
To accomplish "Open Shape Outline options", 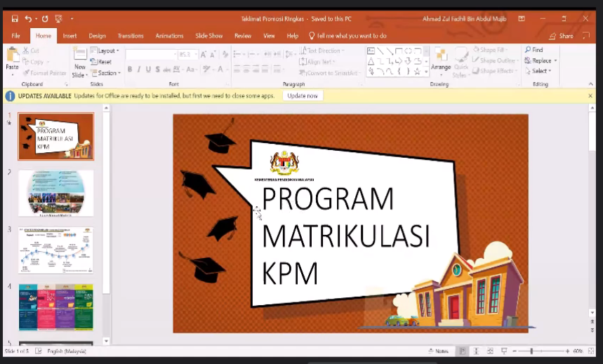I will pos(496,60).
